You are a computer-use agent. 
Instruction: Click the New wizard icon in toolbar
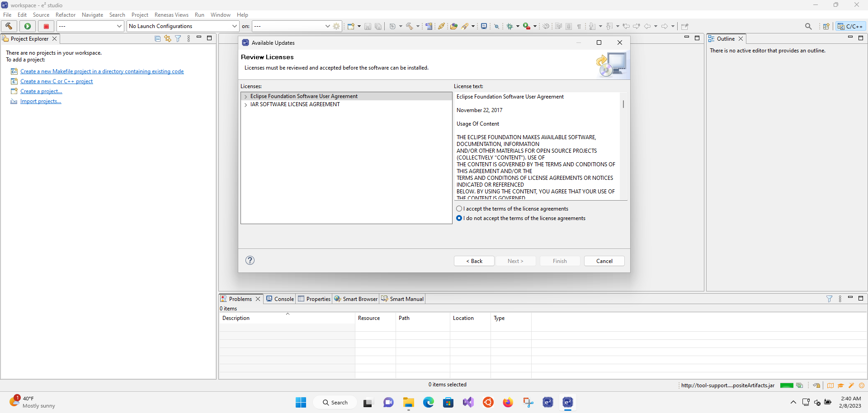pos(351,26)
